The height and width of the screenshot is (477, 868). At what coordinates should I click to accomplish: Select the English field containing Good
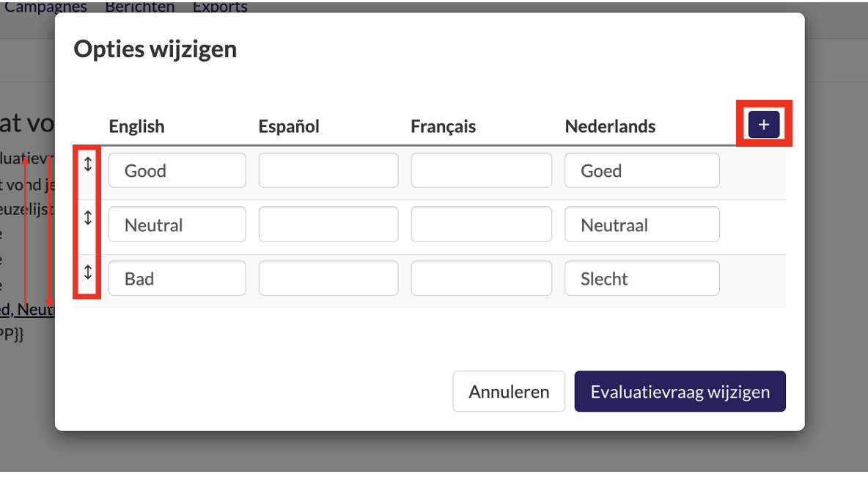click(x=177, y=170)
